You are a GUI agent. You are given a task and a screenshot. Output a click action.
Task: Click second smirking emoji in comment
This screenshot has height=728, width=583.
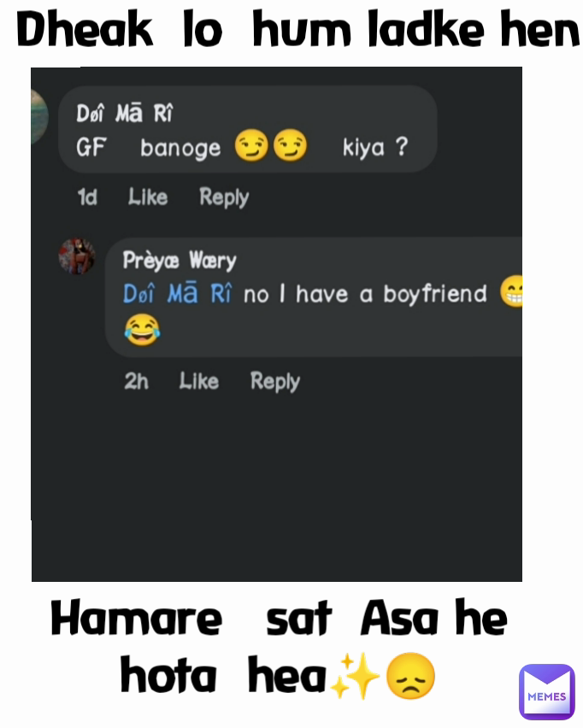tap(290, 146)
